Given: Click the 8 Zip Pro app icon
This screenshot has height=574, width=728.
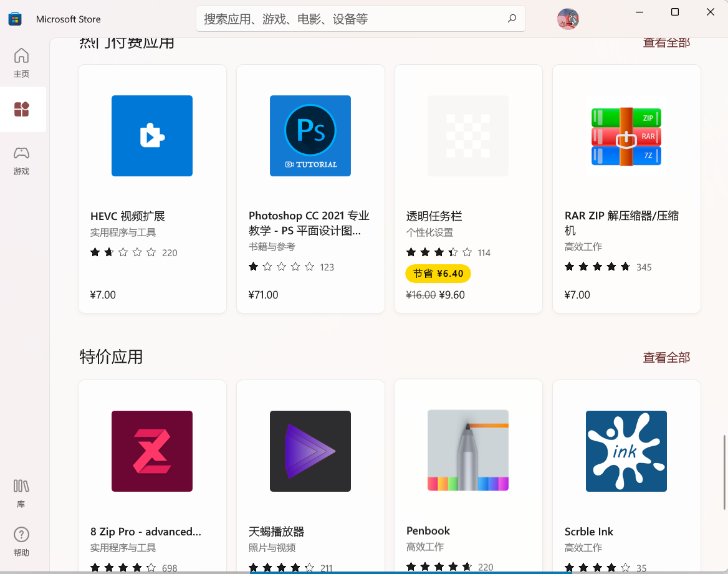Looking at the screenshot, I should pyautogui.click(x=152, y=451).
